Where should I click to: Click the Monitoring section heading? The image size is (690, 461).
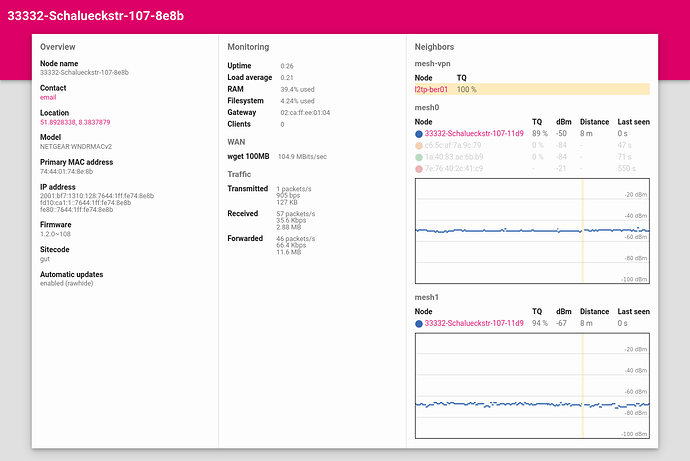(x=248, y=47)
